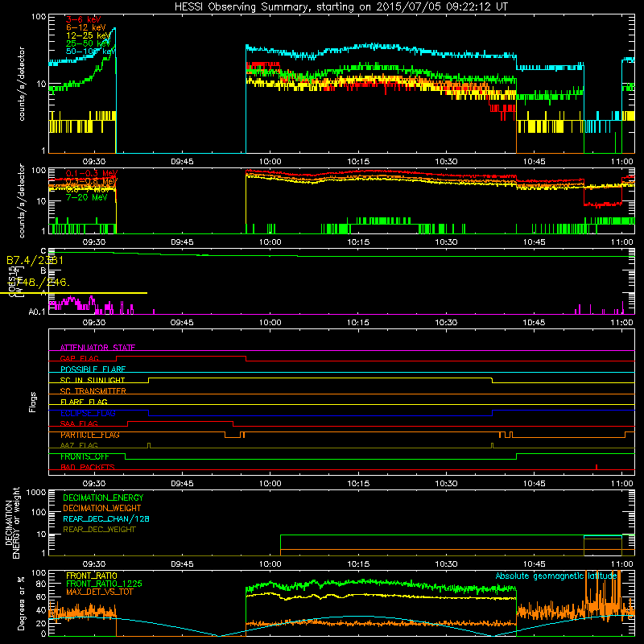
Task: Click '10:45' tick under the Flags panel
Action: (x=534, y=484)
